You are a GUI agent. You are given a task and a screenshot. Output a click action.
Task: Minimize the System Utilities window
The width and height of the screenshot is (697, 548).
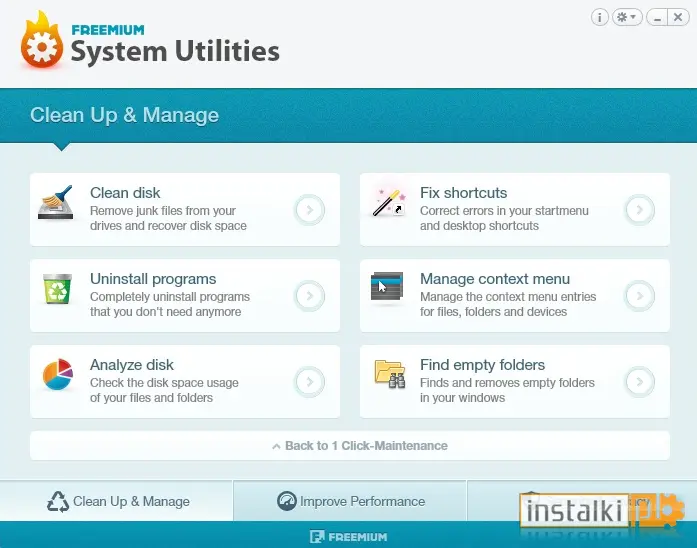click(x=657, y=18)
